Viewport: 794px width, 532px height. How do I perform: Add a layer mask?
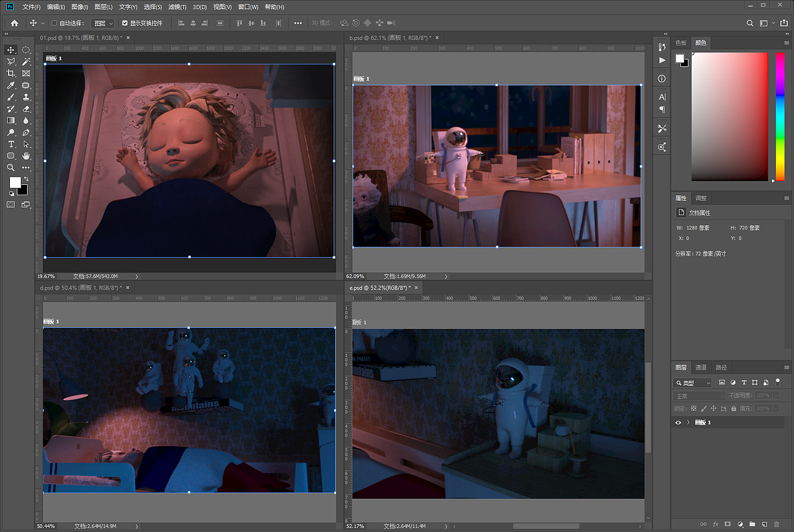[x=728, y=525]
